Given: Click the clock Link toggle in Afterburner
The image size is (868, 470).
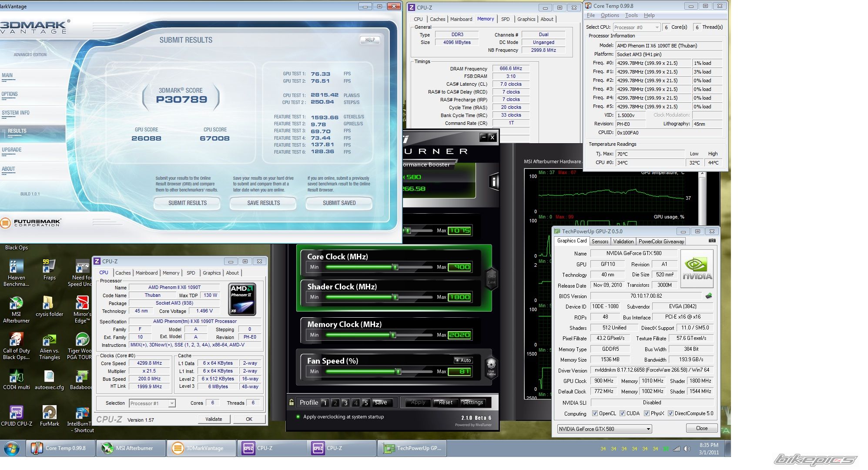Looking at the screenshot, I should coord(492,279).
